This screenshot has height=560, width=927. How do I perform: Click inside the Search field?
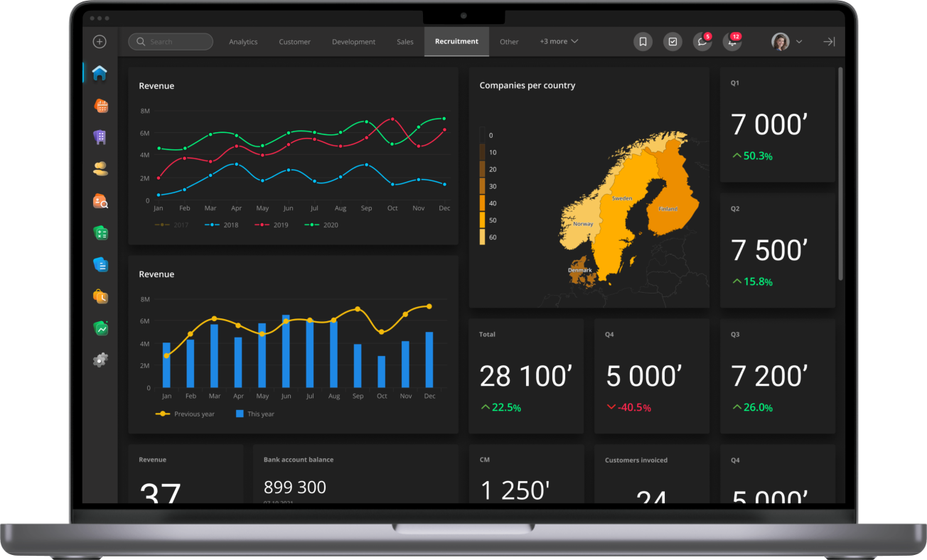[x=171, y=41]
